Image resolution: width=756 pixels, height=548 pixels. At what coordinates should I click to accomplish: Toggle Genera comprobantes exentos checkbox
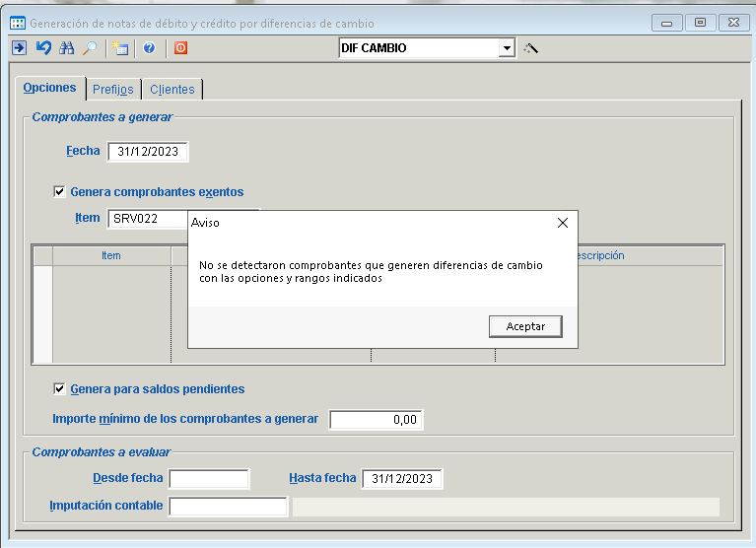pos(60,192)
